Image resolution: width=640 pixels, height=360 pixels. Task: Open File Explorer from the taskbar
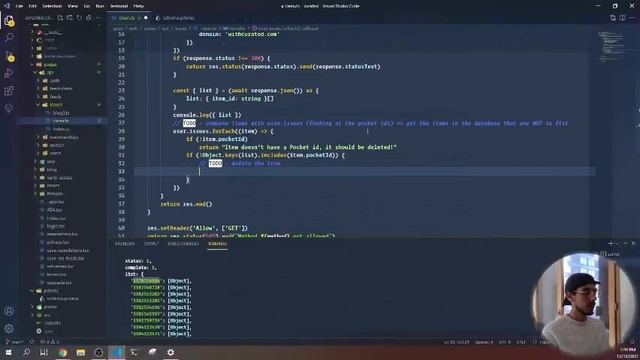tap(81, 352)
